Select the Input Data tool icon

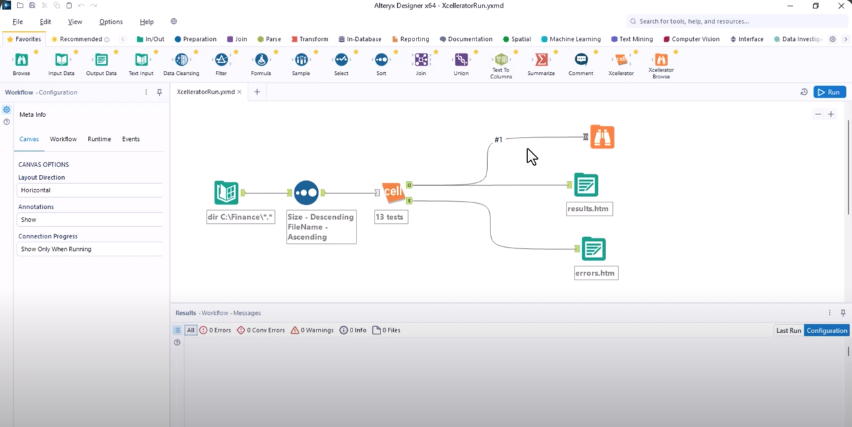pos(61,60)
